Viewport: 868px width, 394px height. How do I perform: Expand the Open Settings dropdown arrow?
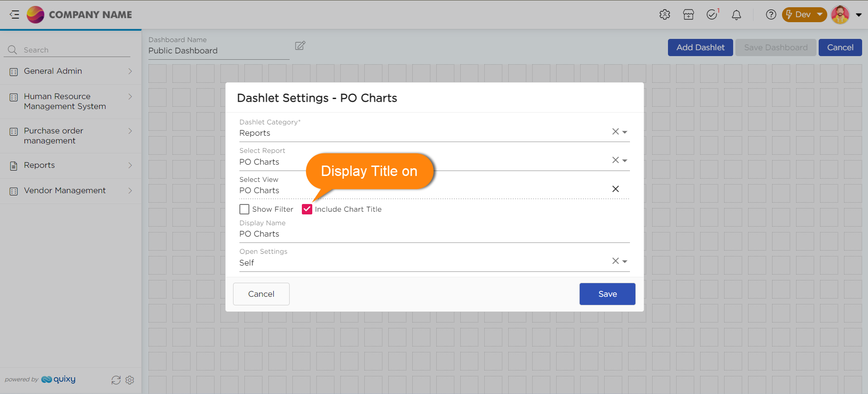point(625,261)
